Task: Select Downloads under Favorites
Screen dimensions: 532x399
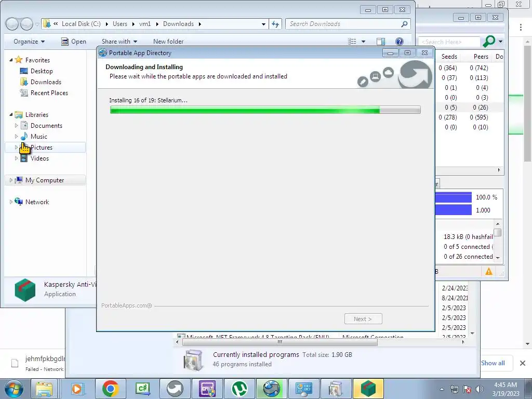Action: [x=46, y=82]
